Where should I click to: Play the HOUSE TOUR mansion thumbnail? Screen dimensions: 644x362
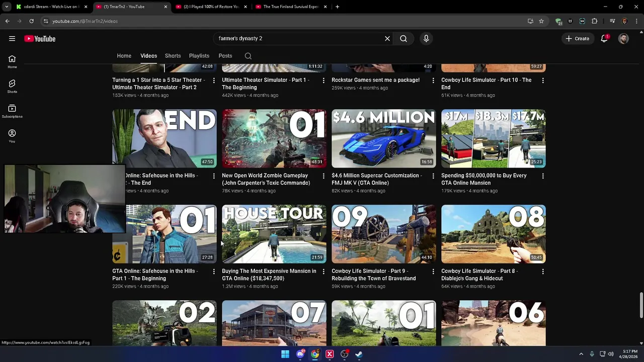[274, 234]
